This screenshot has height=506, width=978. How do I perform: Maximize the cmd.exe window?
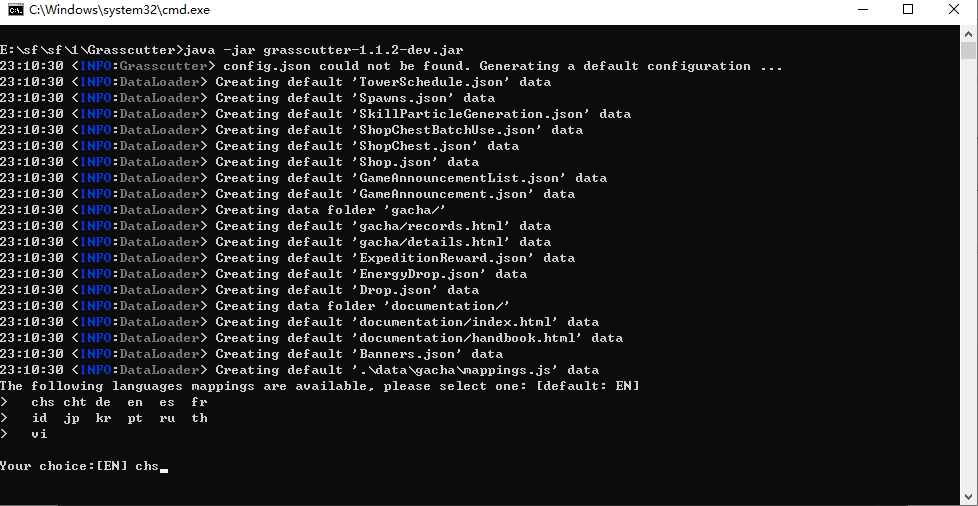pos(908,10)
